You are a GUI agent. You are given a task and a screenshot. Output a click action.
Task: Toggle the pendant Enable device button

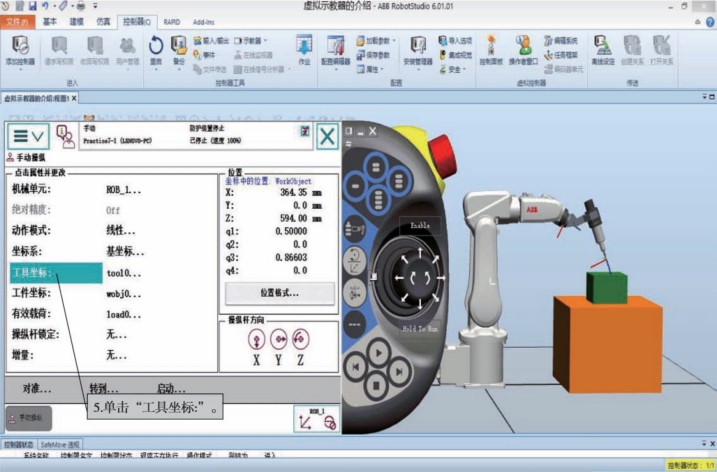pos(420,225)
